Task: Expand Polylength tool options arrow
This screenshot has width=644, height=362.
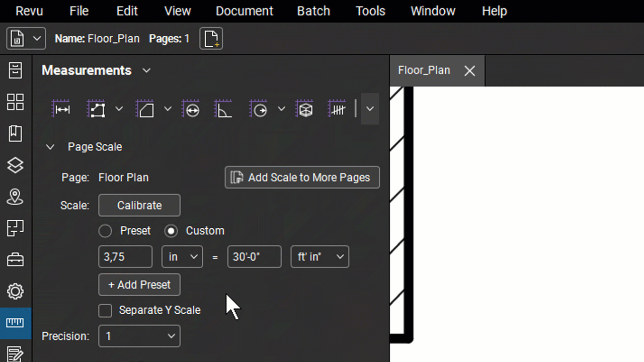Action: click(x=119, y=109)
